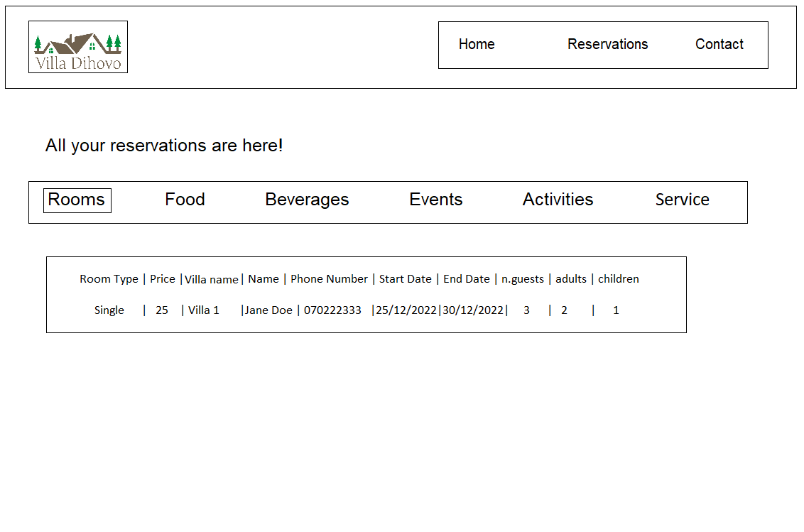
Task: Click the Start Date column header
Action: click(x=405, y=279)
